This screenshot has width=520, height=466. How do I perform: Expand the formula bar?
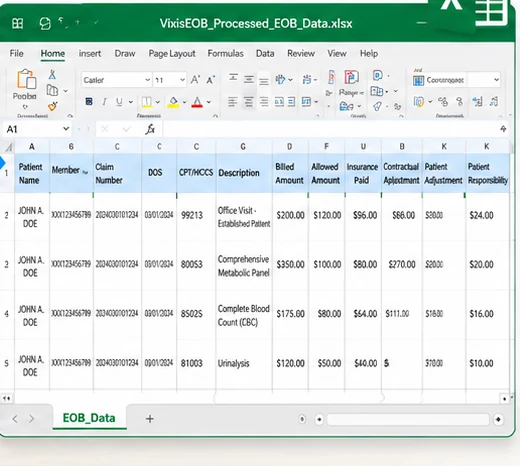point(503,129)
